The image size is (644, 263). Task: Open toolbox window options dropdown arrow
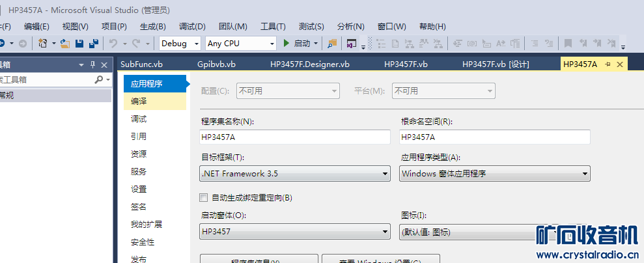coord(81,65)
